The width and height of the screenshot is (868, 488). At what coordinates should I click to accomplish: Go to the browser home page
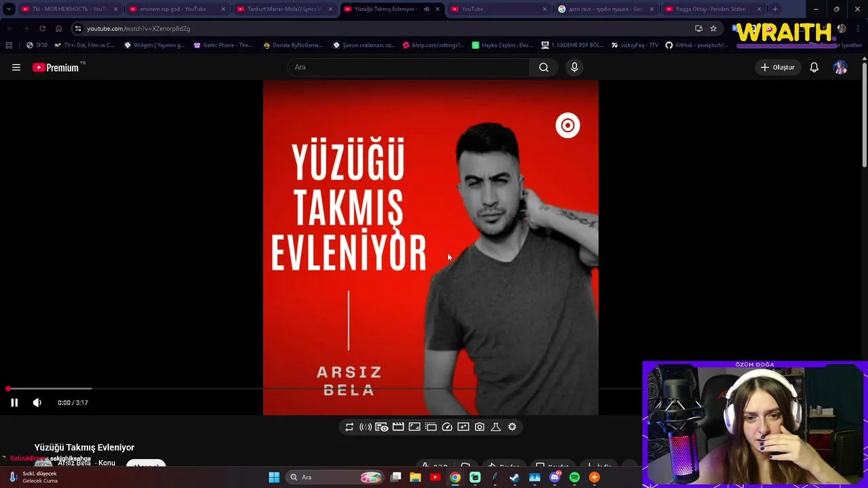point(58,28)
